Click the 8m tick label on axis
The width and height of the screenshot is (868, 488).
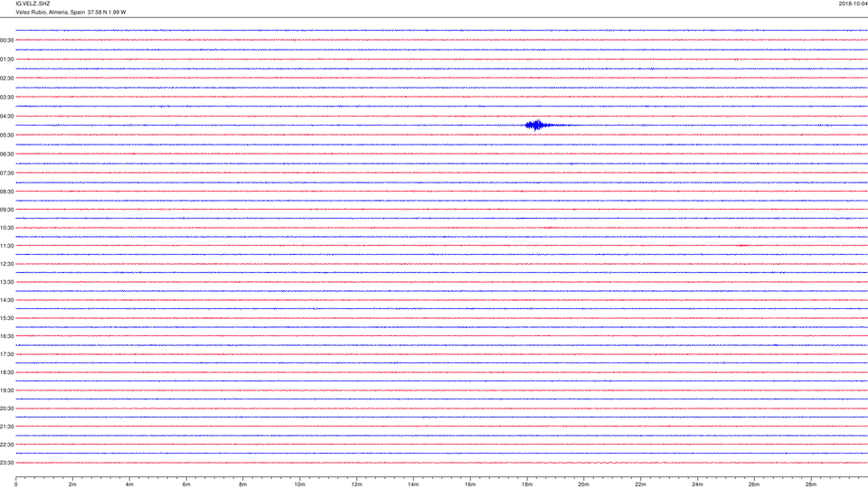(x=243, y=484)
